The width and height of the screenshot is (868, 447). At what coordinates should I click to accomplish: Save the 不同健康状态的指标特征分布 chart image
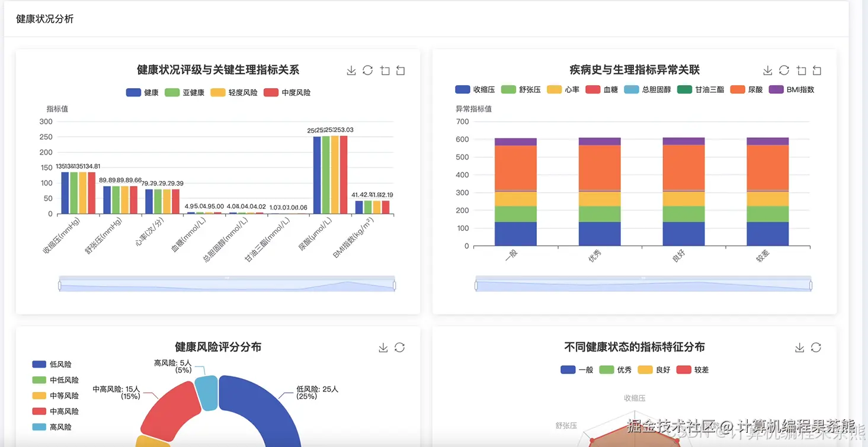tap(799, 348)
